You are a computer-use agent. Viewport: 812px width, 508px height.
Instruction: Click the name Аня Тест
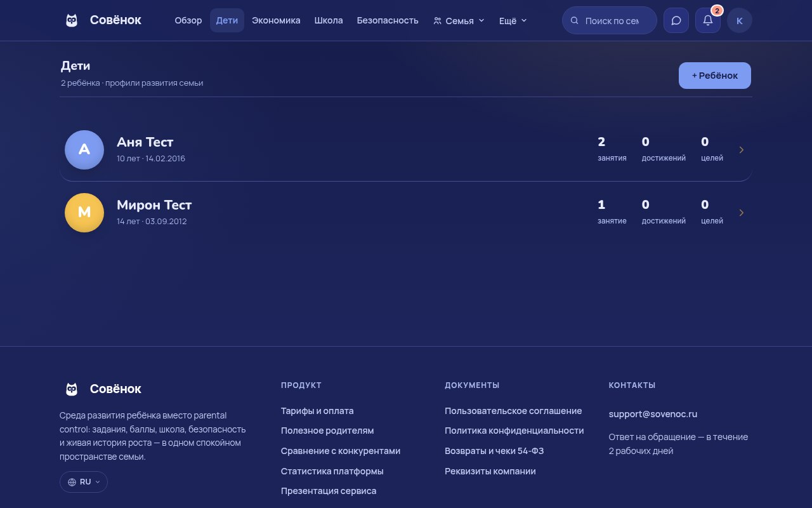[145, 142]
